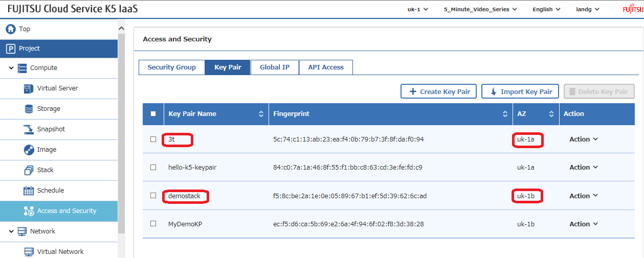Click fingerprint starting ec:f5:d6
The image size is (644, 258).
pos(348,224)
